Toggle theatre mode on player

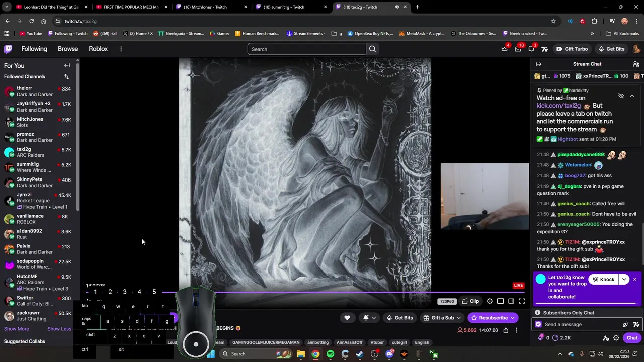tap(511, 301)
